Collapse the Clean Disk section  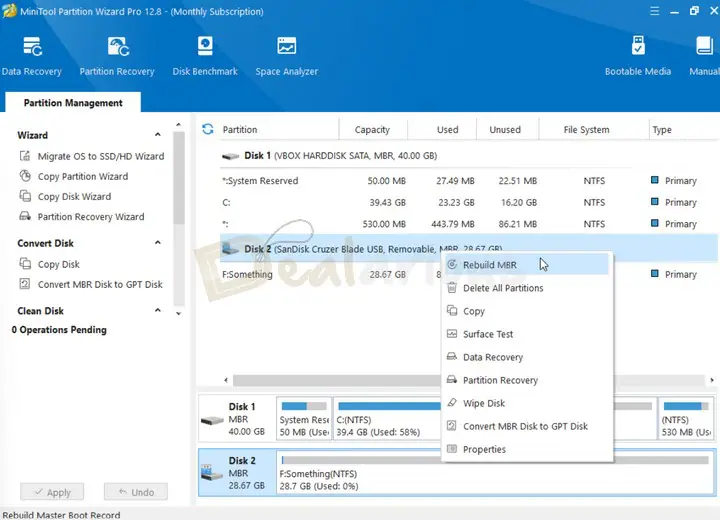[x=157, y=311]
